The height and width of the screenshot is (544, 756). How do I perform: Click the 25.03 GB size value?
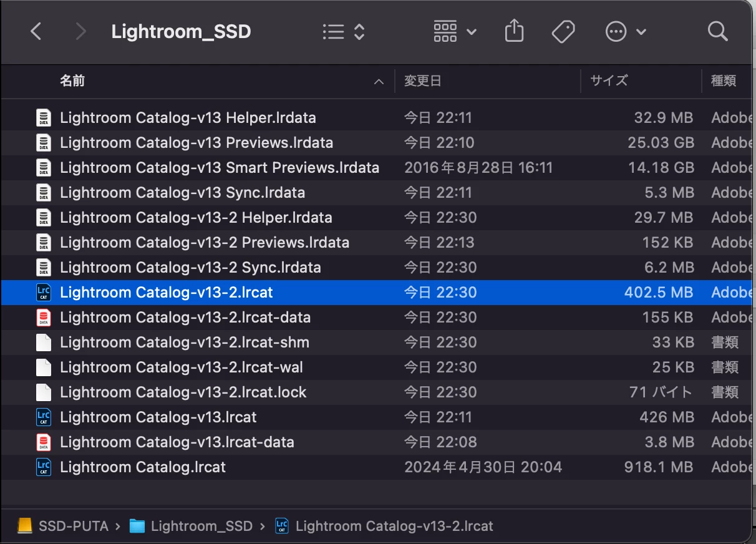(x=661, y=143)
